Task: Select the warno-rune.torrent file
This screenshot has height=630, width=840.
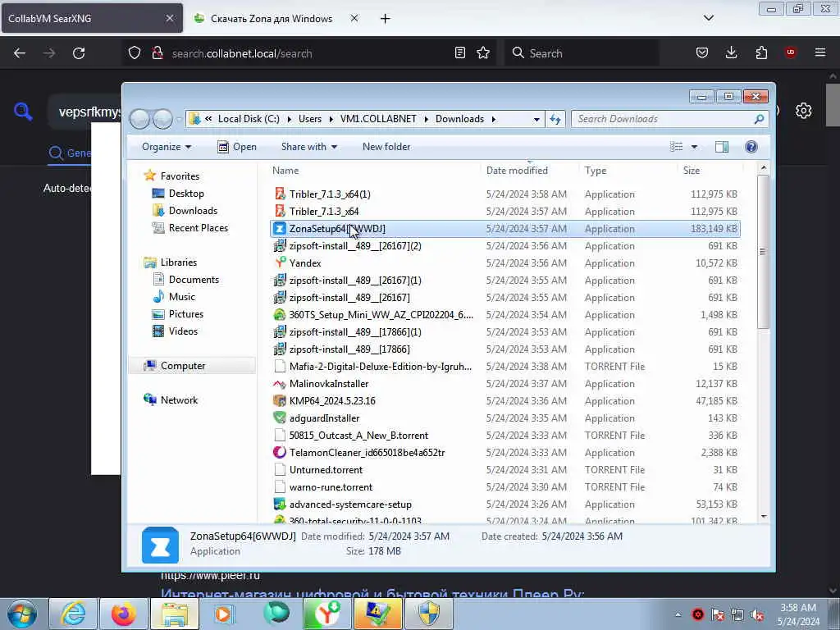Action: (x=505, y=487)
